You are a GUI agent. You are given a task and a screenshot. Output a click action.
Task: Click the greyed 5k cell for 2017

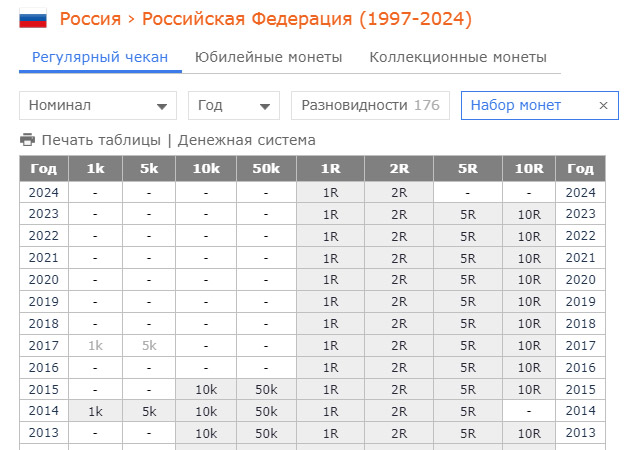point(149,345)
